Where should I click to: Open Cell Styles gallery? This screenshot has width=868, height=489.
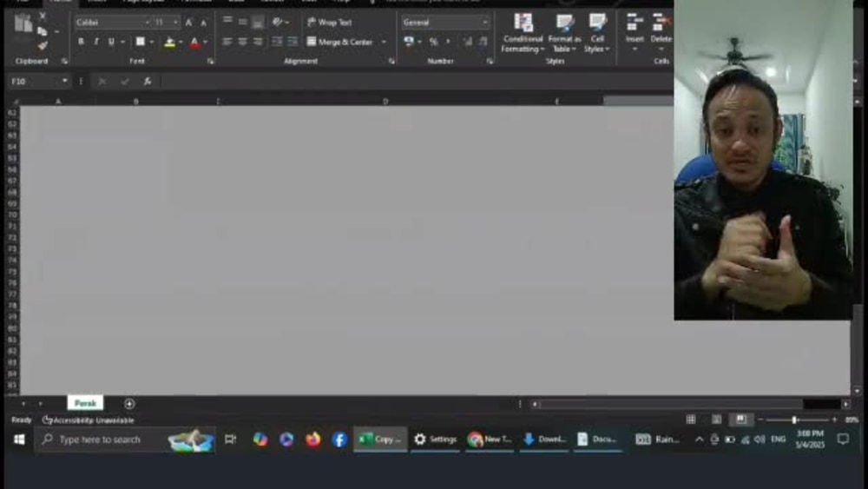coord(597,33)
